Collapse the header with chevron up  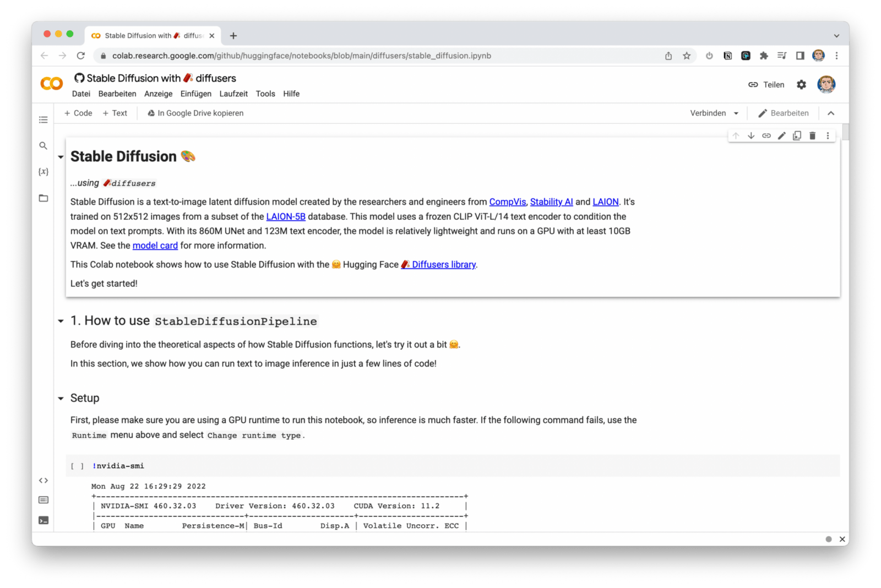point(831,113)
